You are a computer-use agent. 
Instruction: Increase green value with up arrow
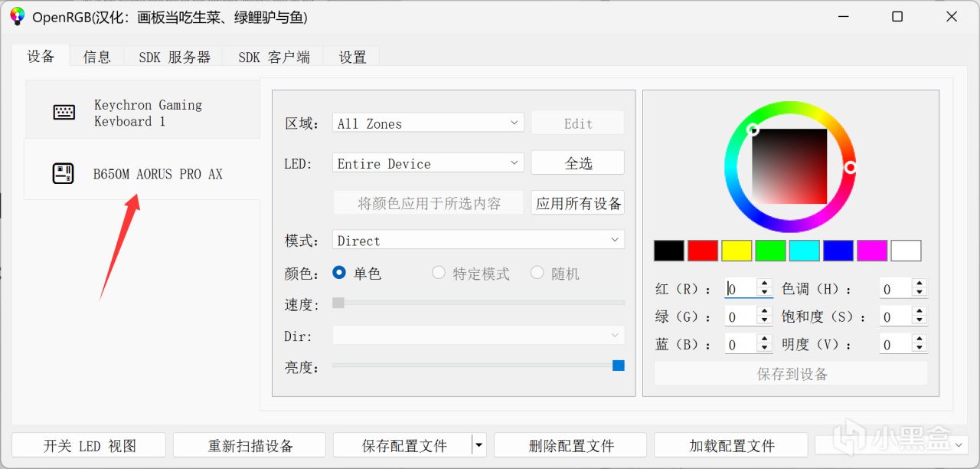765,312
